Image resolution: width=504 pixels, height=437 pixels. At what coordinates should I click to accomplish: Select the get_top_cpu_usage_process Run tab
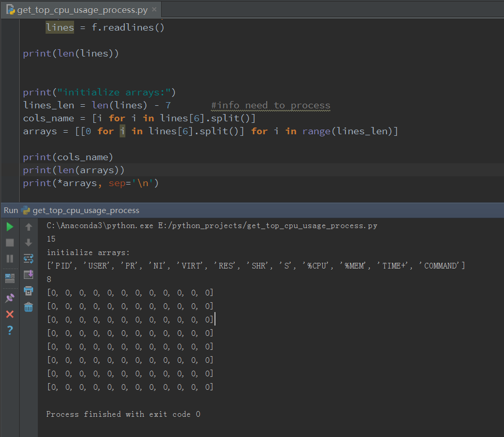pos(86,210)
